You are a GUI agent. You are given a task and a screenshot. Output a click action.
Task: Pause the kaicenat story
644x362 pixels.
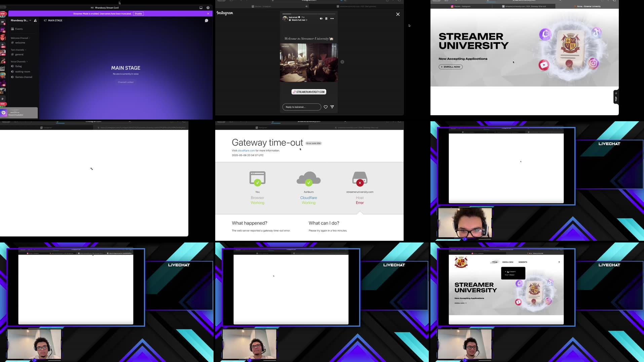tap(326, 19)
